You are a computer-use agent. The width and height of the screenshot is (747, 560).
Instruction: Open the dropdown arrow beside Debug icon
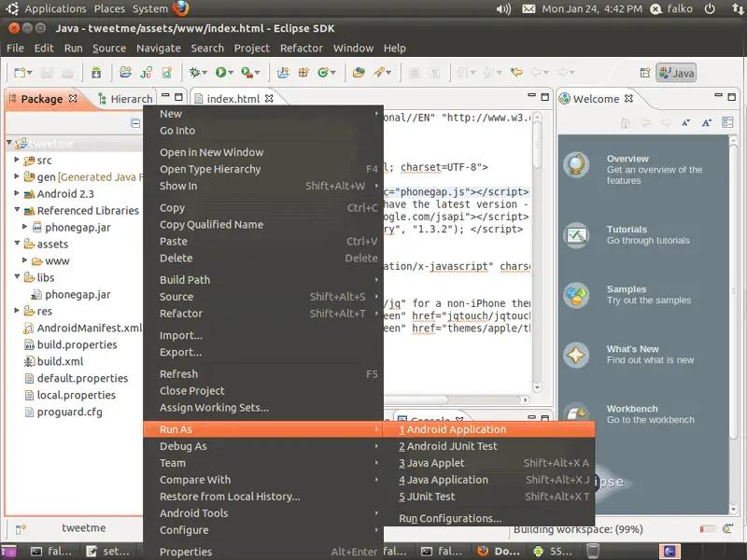click(204, 73)
